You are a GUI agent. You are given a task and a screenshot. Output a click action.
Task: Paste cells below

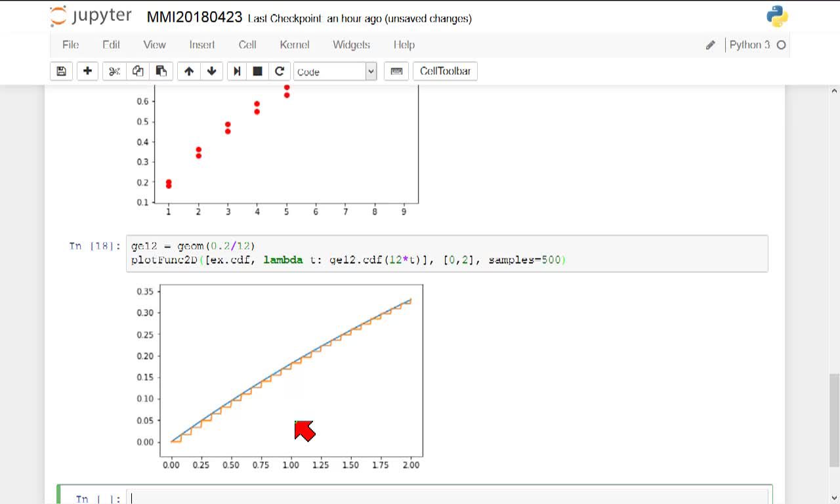(x=161, y=71)
